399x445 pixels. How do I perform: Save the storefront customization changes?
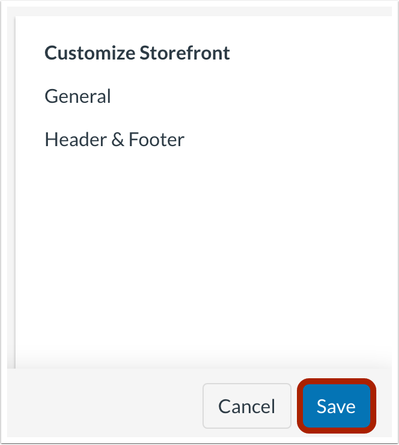tap(336, 406)
